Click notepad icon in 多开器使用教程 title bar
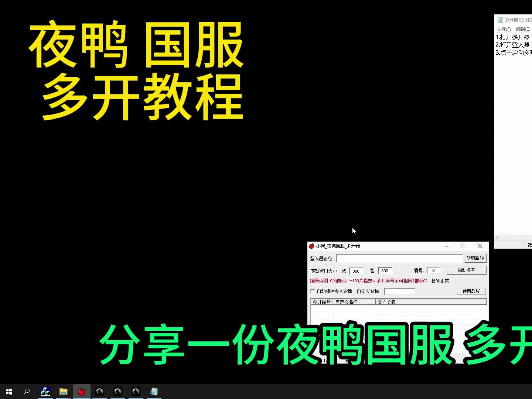The width and height of the screenshot is (532, 399). pyautogui.click(x=500, y=20)
